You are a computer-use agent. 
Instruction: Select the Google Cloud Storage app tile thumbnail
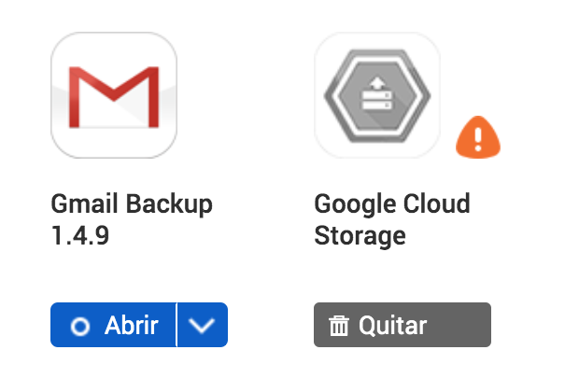point(376,95)
